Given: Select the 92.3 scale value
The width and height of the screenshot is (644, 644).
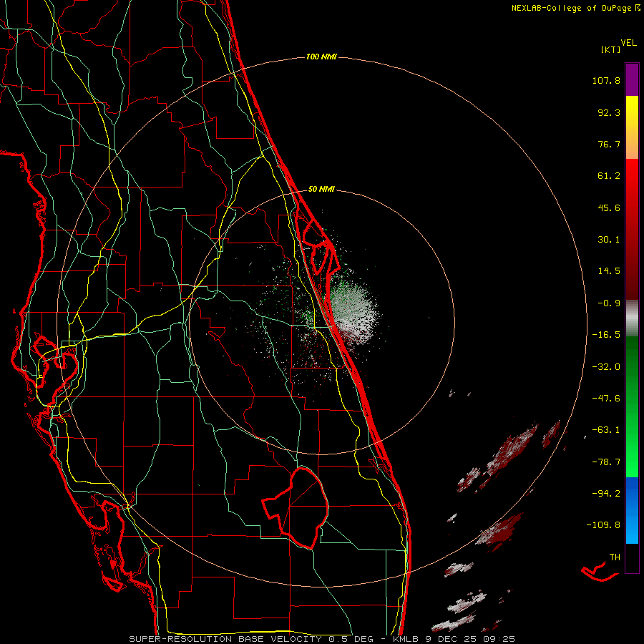Looking at the screenshot, I should coord(609,112).
